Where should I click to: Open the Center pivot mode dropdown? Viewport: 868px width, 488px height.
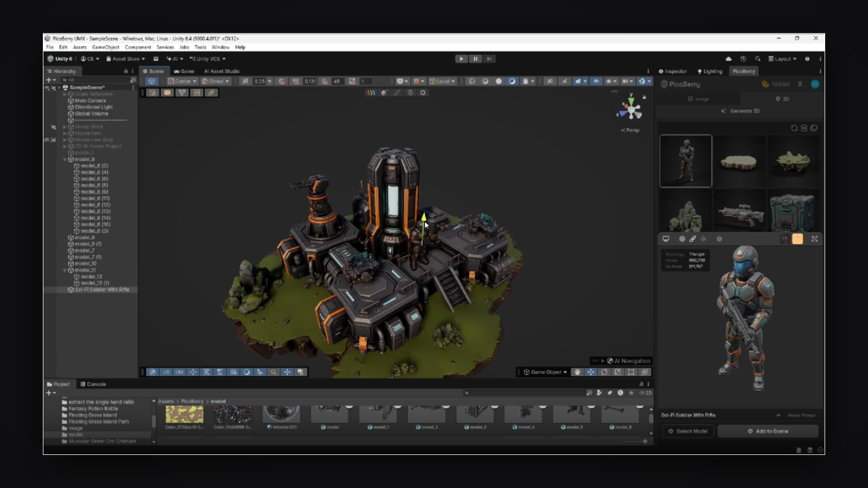pos(182,81)
